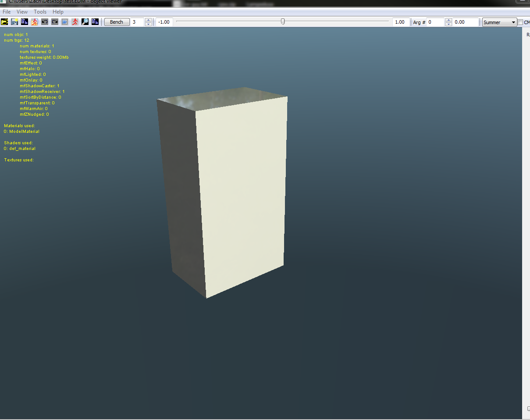Click the open file folder icon

tap(4, 22)
